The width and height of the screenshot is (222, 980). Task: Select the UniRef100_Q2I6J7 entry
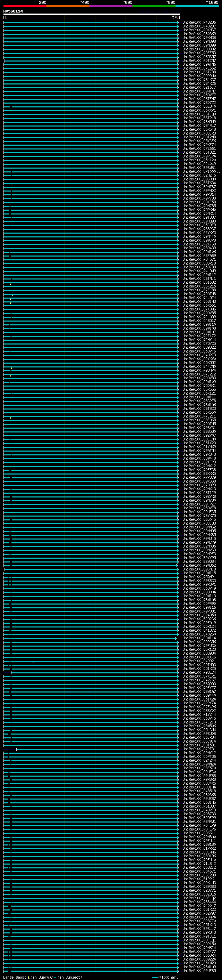(199, 88)
